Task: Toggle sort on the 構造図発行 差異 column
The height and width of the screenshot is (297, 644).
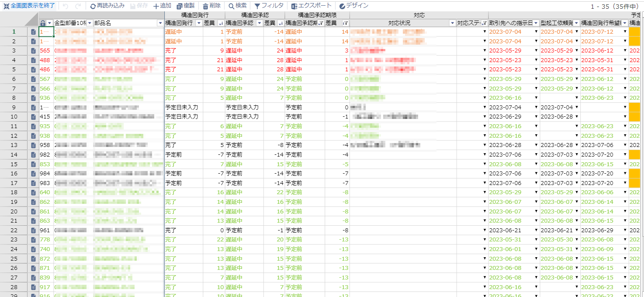Action: 220,23
